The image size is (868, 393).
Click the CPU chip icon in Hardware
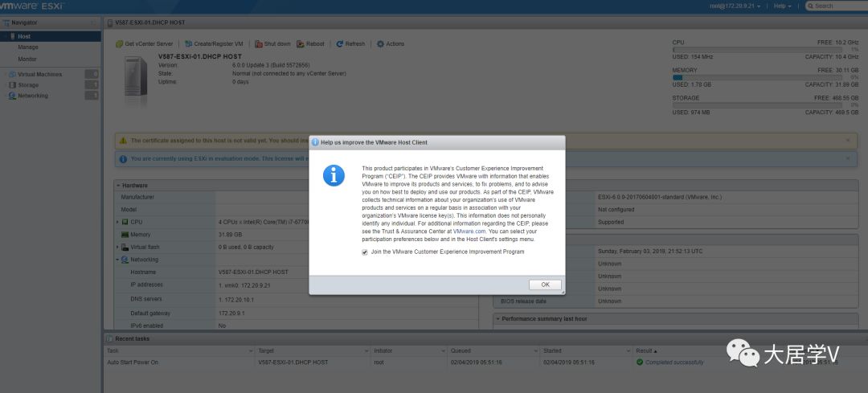coord(125,222)
